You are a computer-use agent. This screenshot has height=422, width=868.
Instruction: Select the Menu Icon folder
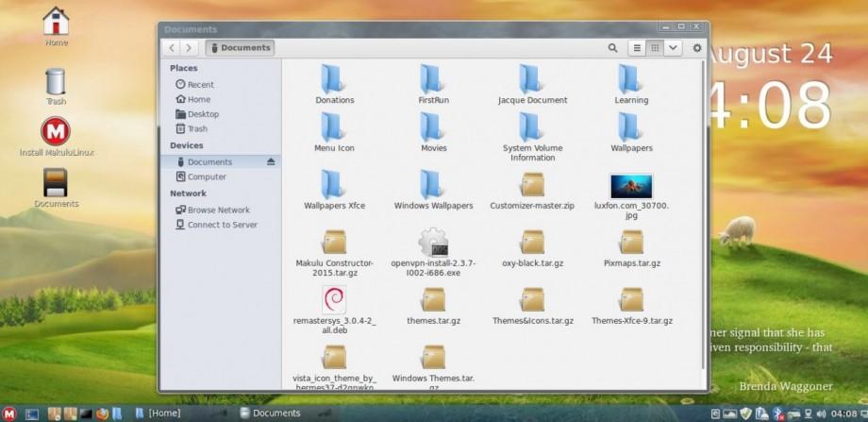(334, 132)
